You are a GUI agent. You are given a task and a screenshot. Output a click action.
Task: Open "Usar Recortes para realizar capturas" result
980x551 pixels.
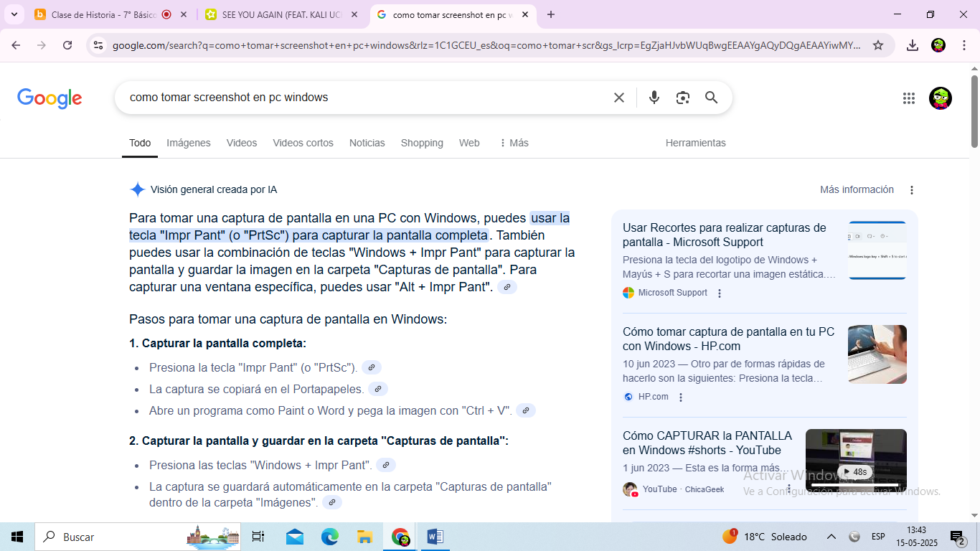pos(725,235)
